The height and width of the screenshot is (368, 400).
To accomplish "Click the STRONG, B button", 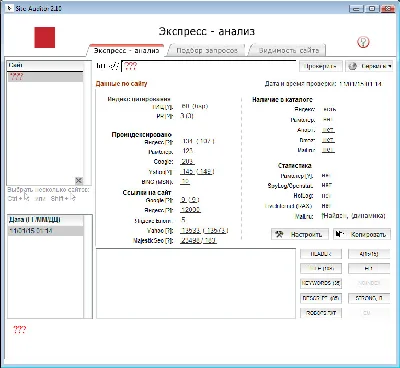I will pyautogui.click(x=369, y=298).
